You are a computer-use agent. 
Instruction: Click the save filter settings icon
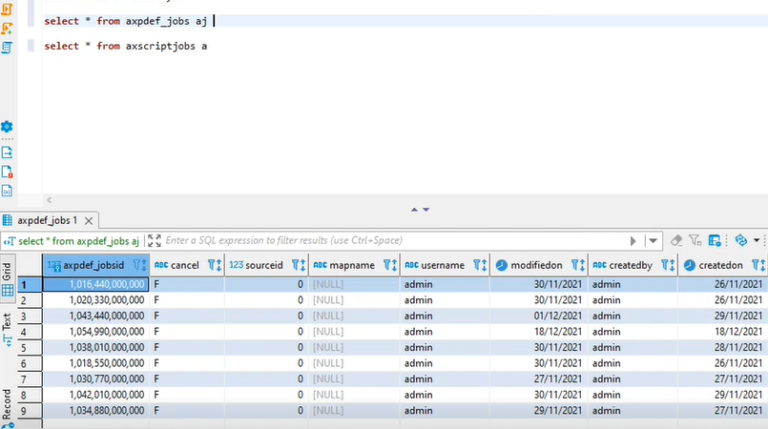715,241
